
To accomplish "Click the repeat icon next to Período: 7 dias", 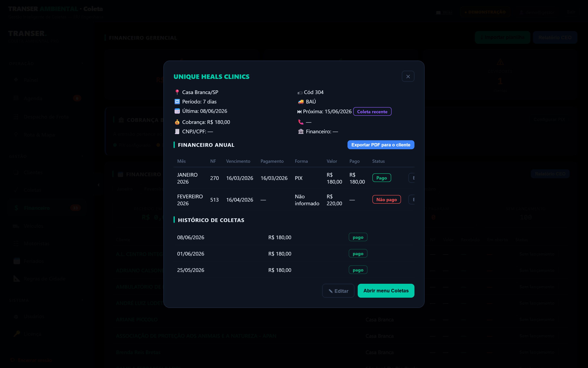I will (177, 101).
